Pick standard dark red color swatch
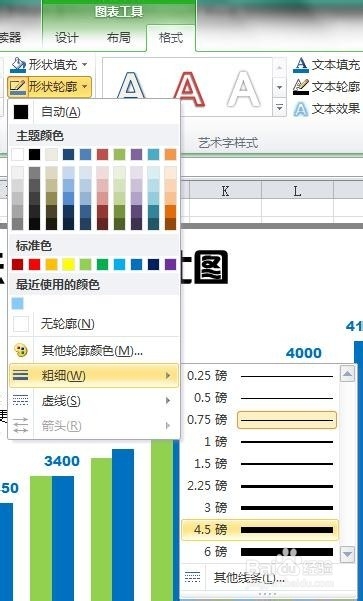The height and width of the screenshot is (601, 363). point(18,264)
